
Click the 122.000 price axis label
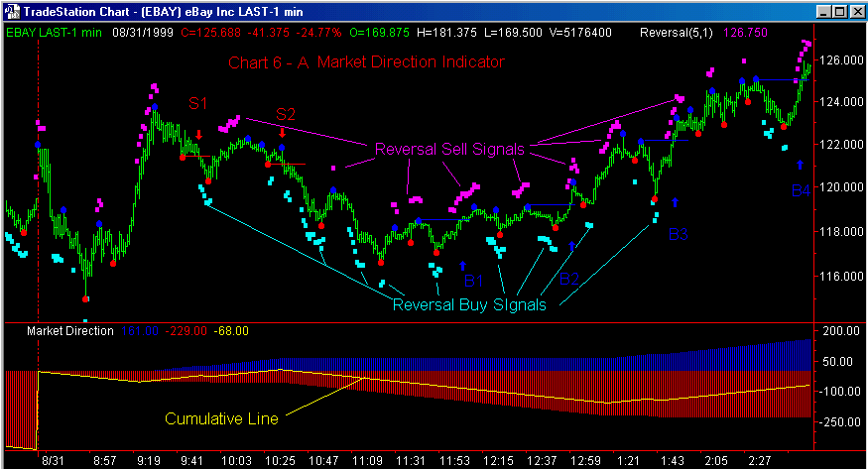(x=841, y=145)
